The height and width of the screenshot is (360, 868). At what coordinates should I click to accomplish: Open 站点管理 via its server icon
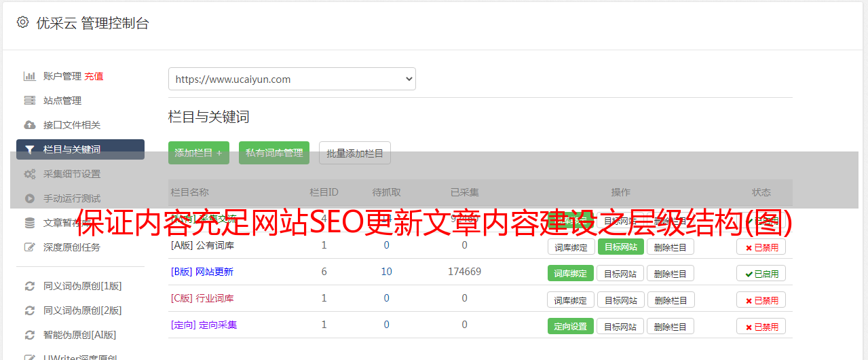[30, 101]
